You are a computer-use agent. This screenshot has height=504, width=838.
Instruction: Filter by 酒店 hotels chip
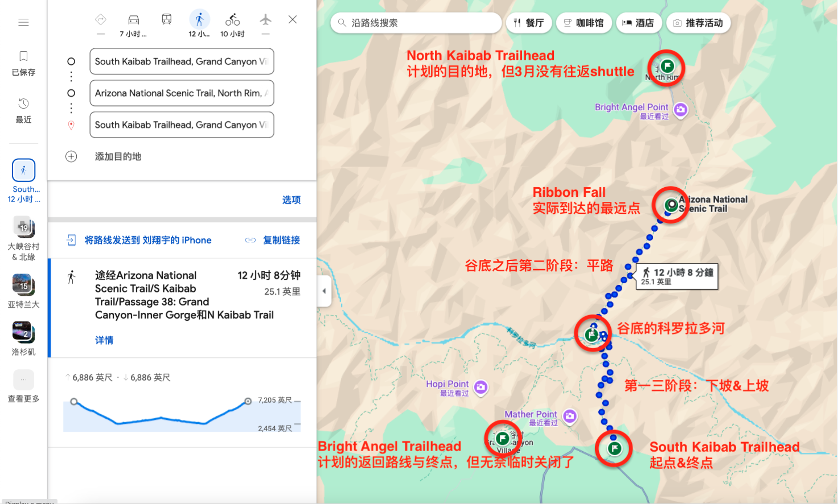(x=638, y=23)
